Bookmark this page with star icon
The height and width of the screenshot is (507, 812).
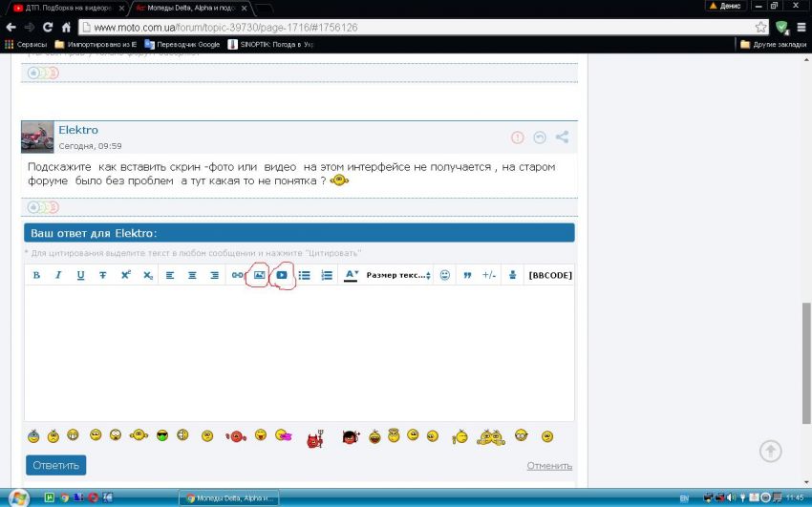760,28
